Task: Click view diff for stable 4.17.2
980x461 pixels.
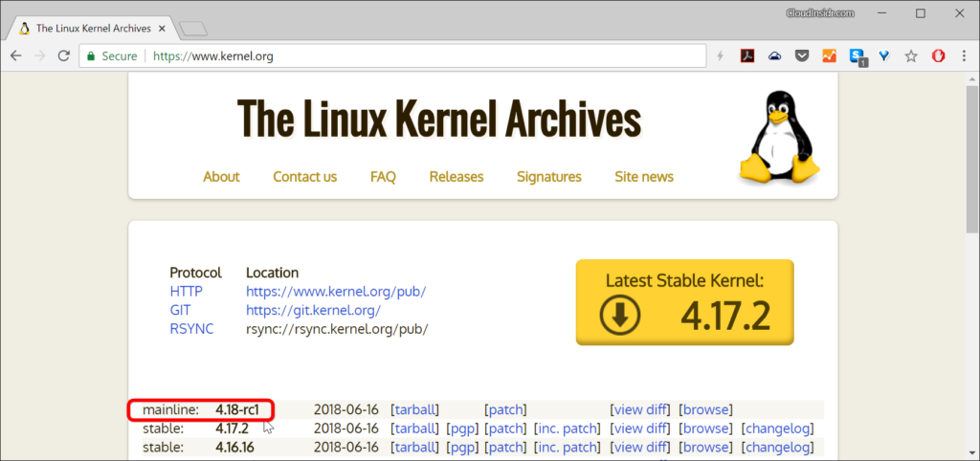Action: 640,428
